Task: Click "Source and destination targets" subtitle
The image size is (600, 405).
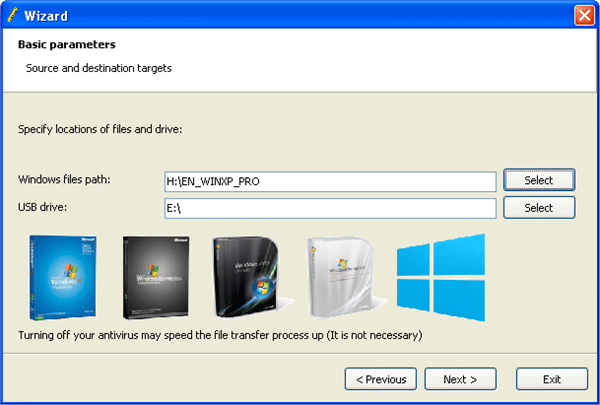Action: [98, 68]
